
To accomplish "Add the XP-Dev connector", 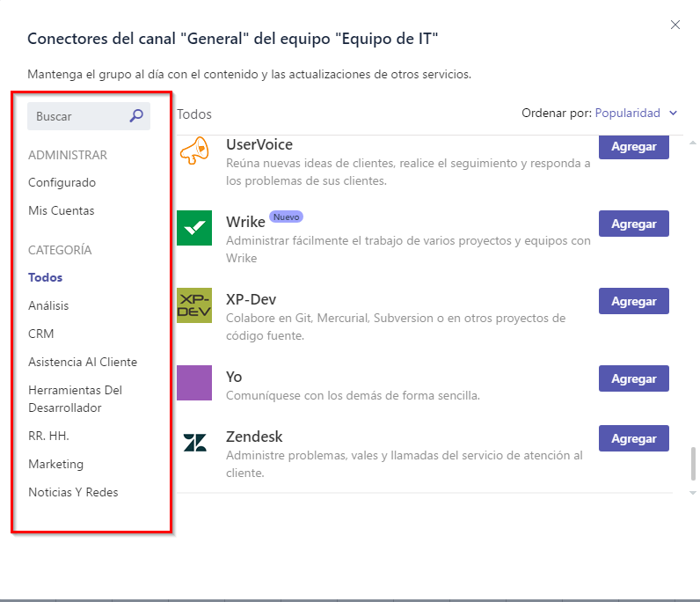I will coord(633,301).
